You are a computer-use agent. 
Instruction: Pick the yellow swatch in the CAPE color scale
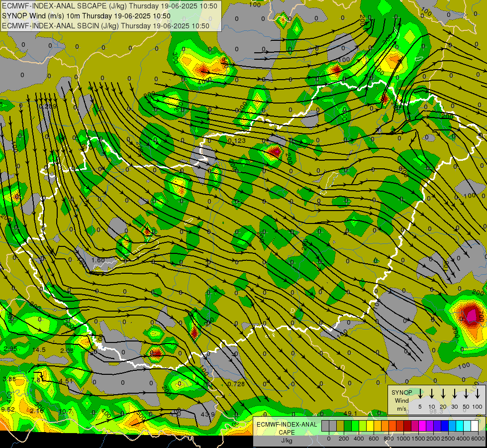(370, 426)
